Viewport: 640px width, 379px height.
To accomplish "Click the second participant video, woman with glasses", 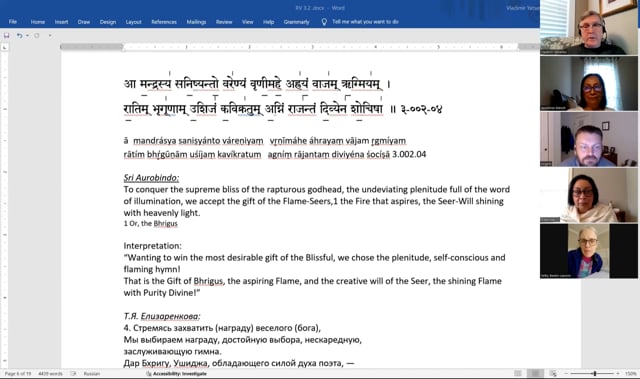I will [589, 83].
